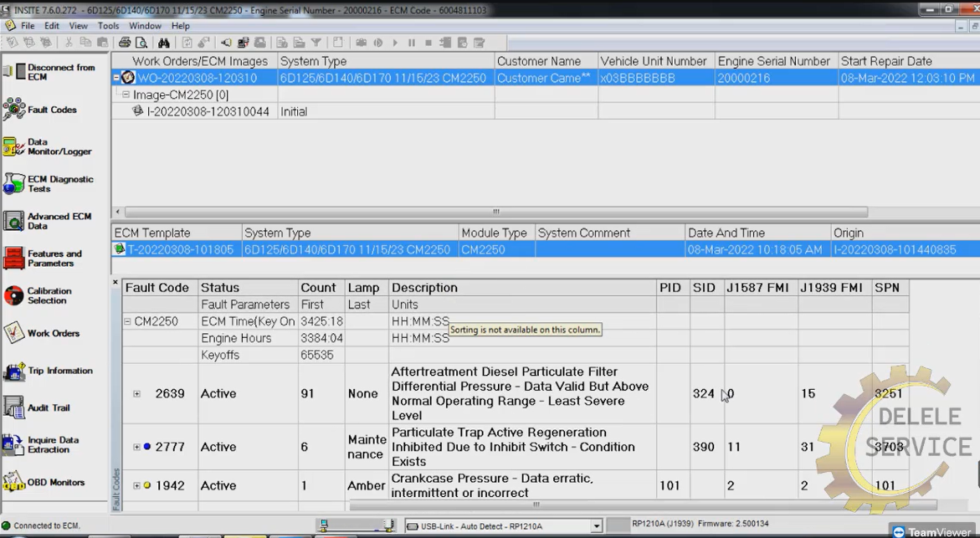Click the SPN column header

pyautogui.click(x=890, y=288)
